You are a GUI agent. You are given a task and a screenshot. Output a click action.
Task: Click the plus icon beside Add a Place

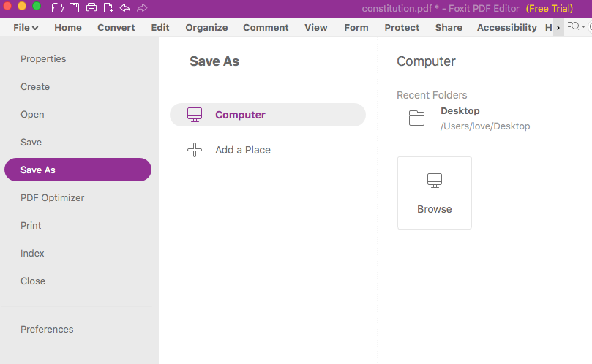point(195,150)
